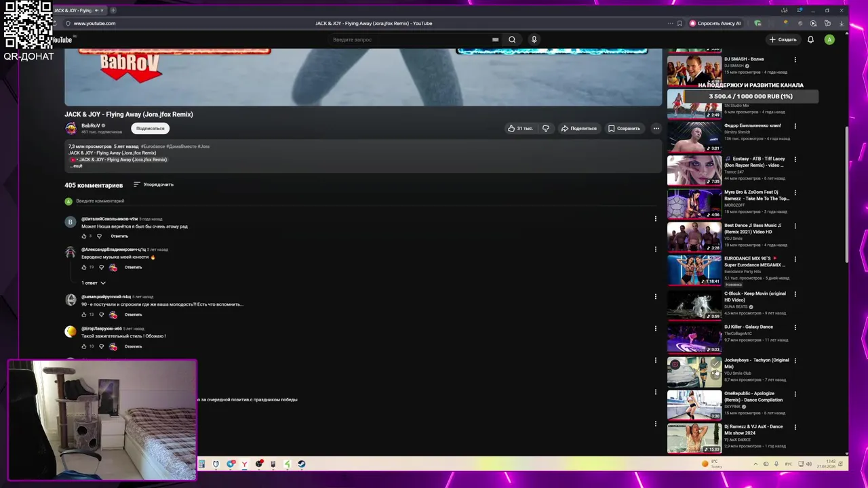Screen dimensions: 868x488
Task: Open the account avatar menu in YouTube header
Action: coord(829,39)
